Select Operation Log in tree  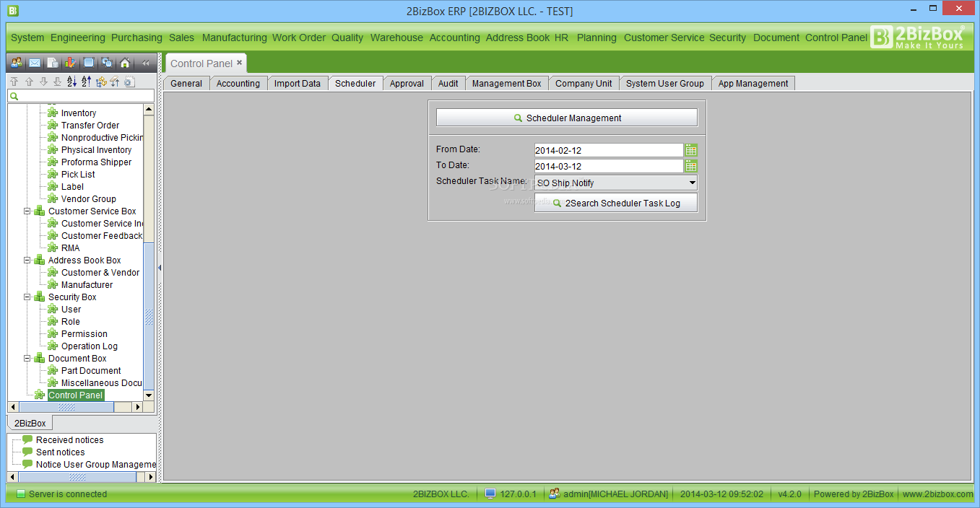[90, 346]
